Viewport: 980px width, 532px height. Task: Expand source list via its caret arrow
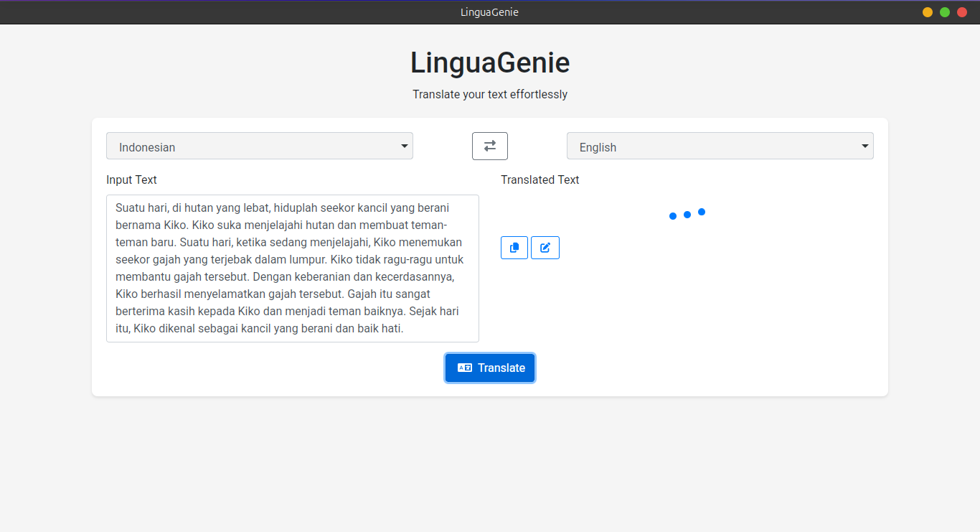(404, 146)
